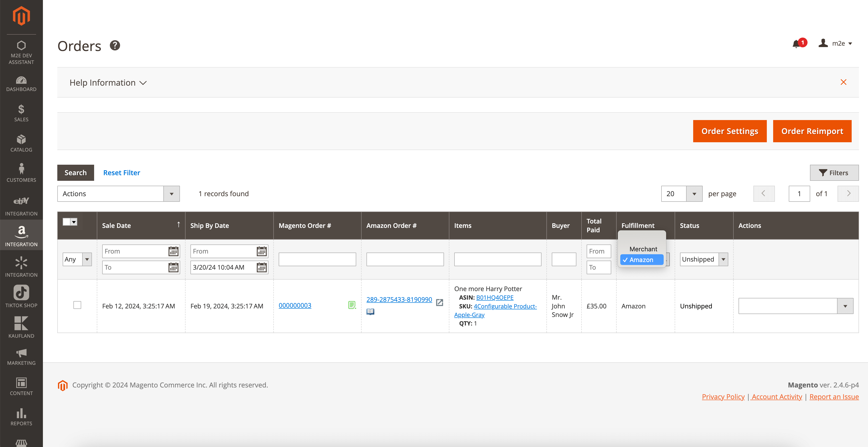Open TikTok Shop in the sidebar
The width and height of the screenshot is (868, 447).
pyautogui.click(x=21, y=296)
